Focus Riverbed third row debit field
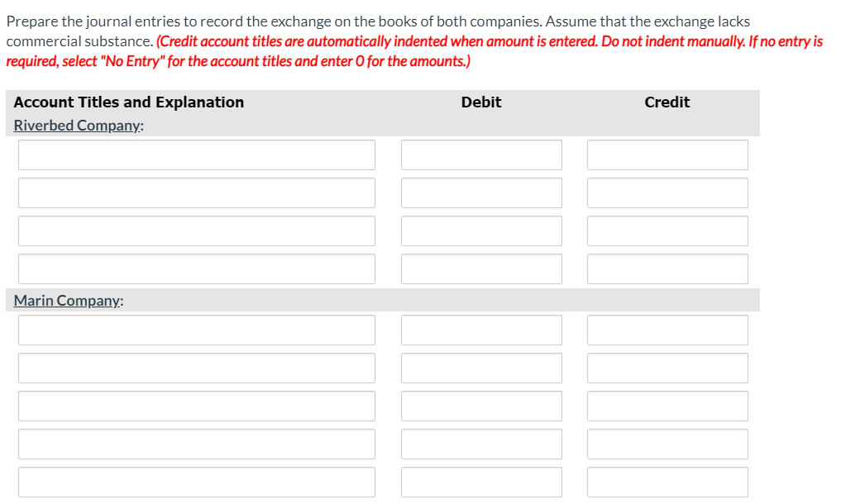 click(481, 231)
